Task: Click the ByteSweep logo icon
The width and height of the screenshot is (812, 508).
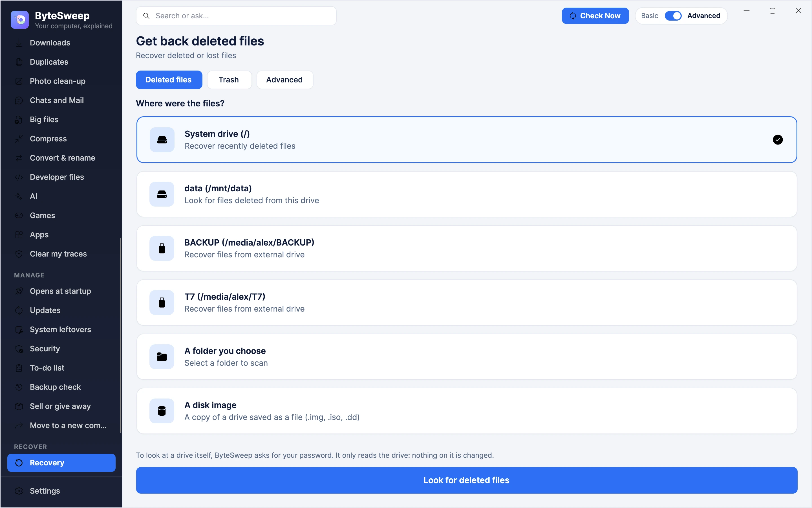Action: (19, 20)
